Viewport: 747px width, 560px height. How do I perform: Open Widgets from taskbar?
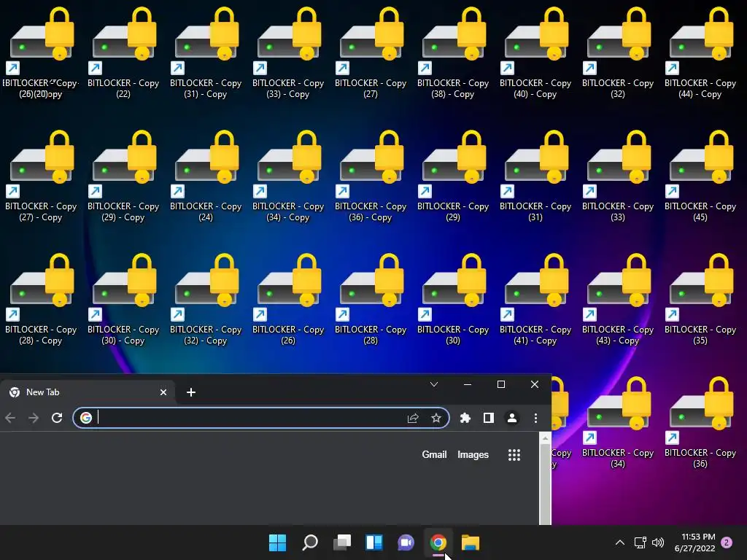(374, 542)
